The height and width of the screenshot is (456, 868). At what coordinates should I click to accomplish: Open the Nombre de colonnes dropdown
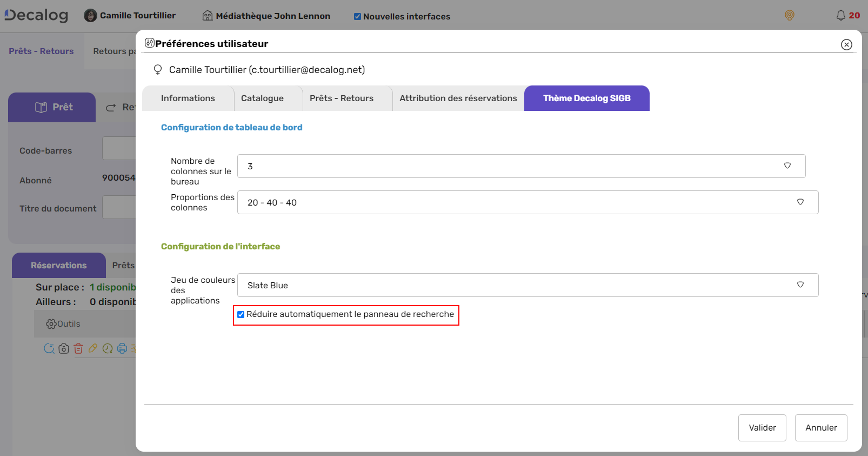tap(521, 166)
